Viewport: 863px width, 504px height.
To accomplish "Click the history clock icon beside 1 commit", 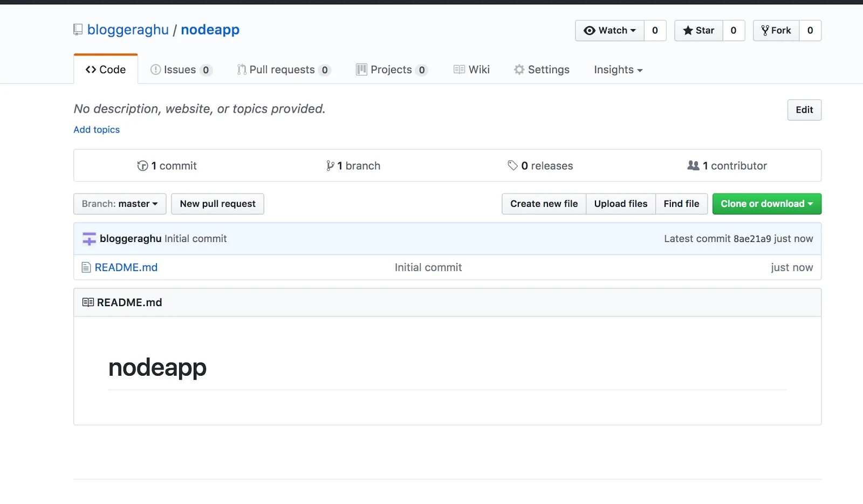I will coord(142,166).
